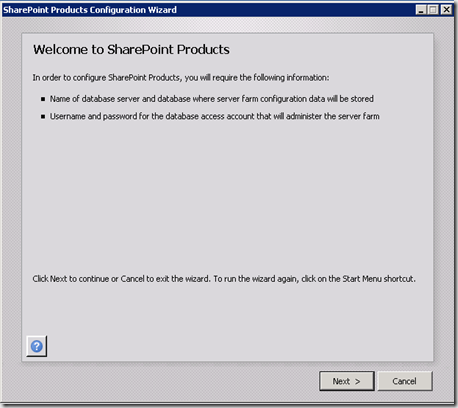Image resolution: width=458 pixels, height=408 pixels.
Task: Click the maximize box in the title bar
Action: (x=433, y=10)
